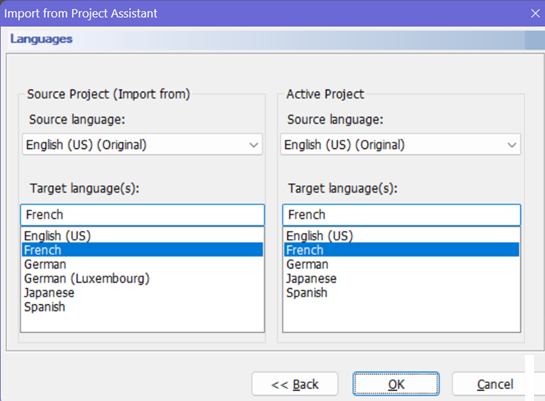Pick Japanese in Active Project target list

point(401,279)
